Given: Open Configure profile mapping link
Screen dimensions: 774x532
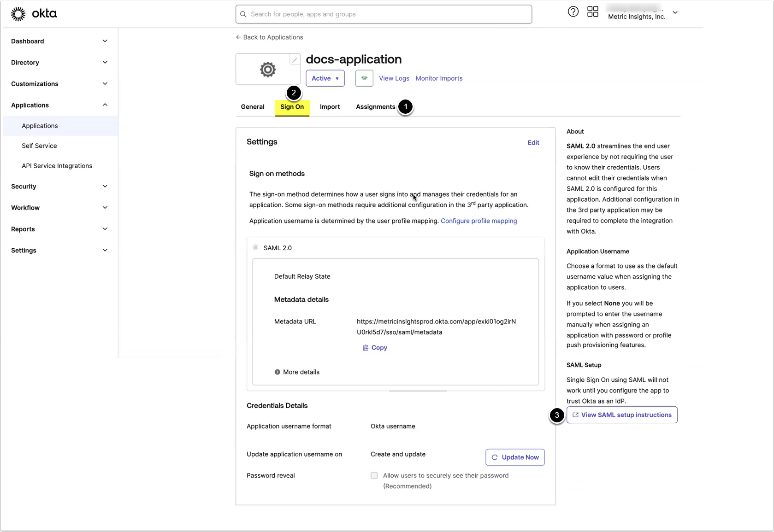Looking at the screenshot, I should (x=479, y=221).
